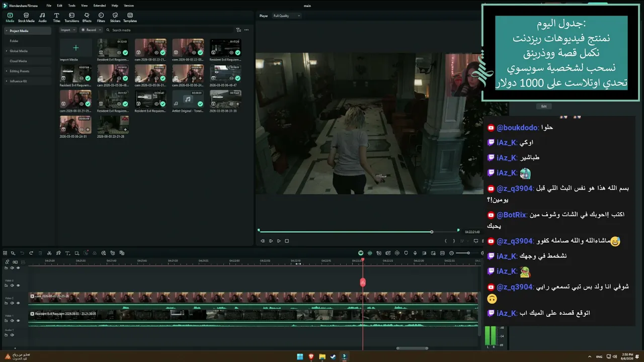Click the Delete trash icon in the timeline toolbar
Screen dimensions: 644x362
point(41,253)
